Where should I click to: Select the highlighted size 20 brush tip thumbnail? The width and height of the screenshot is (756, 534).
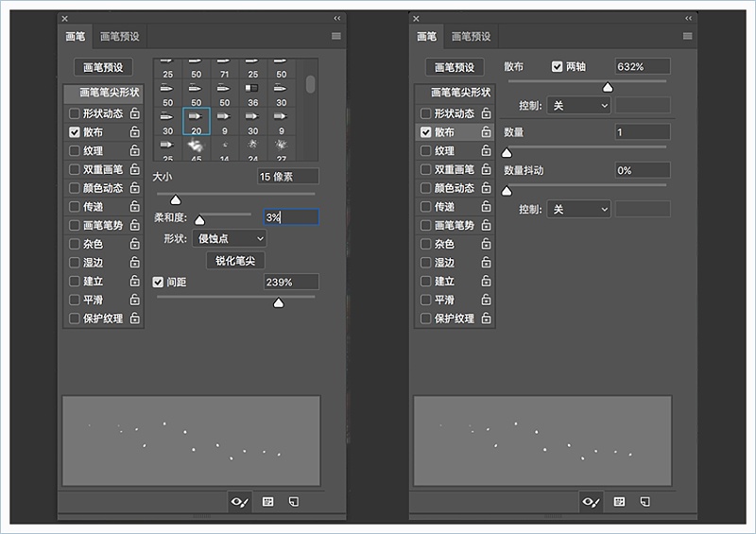[x=196, y=121]
